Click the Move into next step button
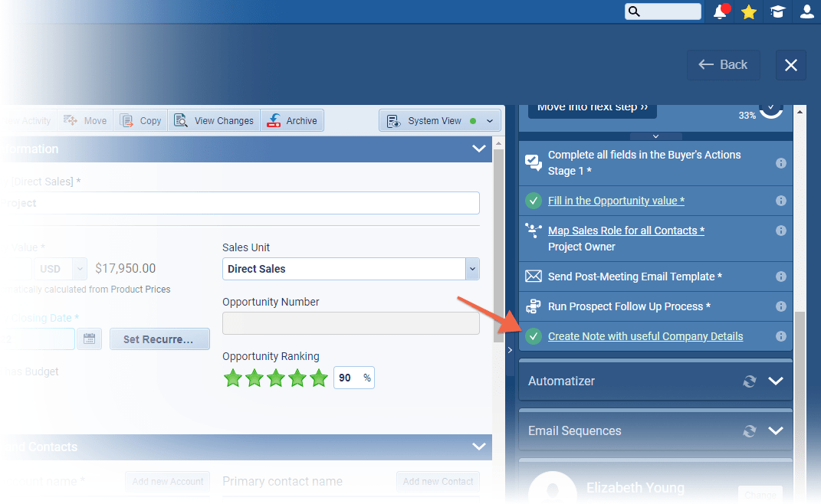Screen dimensions: 821x504 pyautogui.click(x=591, y=110)
